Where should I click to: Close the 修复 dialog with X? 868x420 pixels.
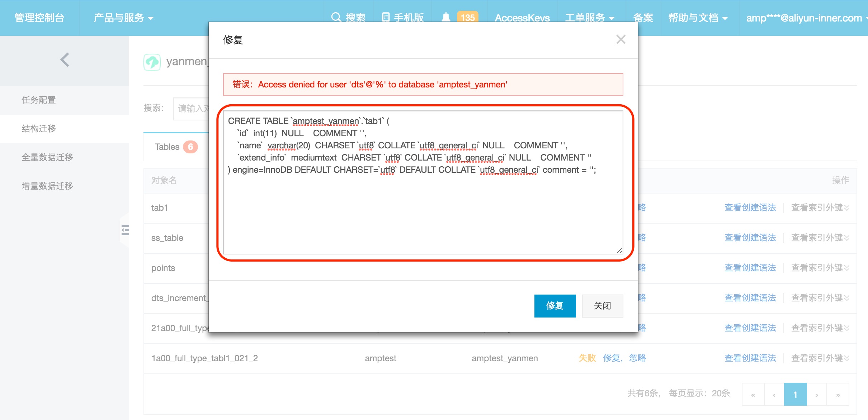click(x=621, y=39)
